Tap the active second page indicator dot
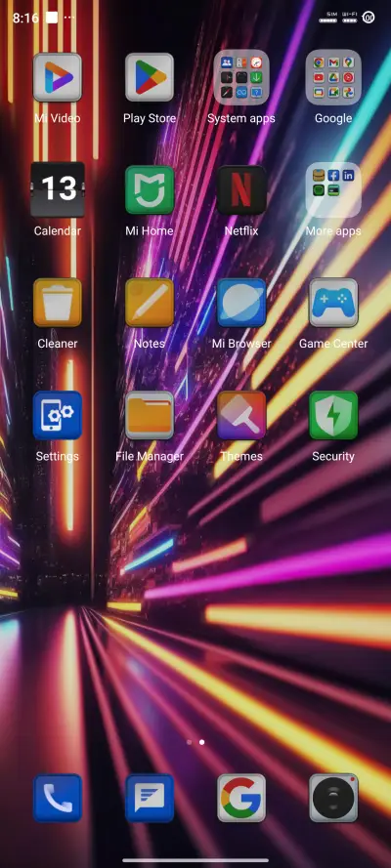The image size is (391, 868). (x=201, y=742)
